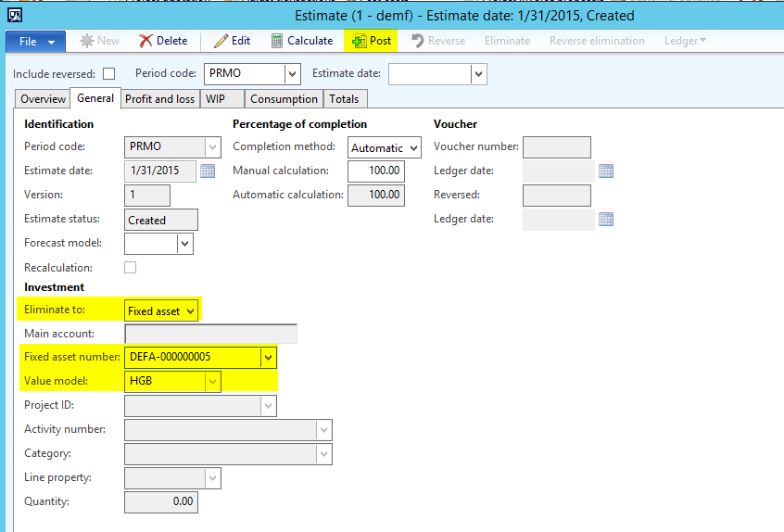The image size is (784, 532).
Task: Open the Period code filter dropdown
Action: pos(293,74)
